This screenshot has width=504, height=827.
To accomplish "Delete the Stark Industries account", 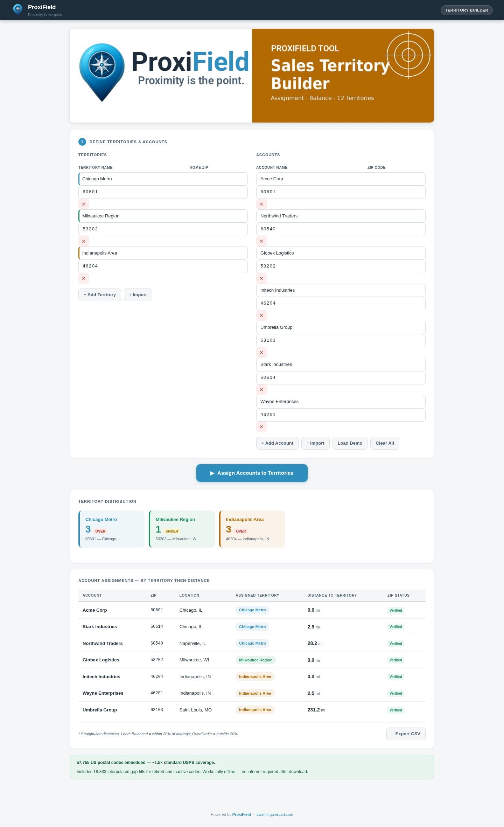I will [x=261, y=390].
